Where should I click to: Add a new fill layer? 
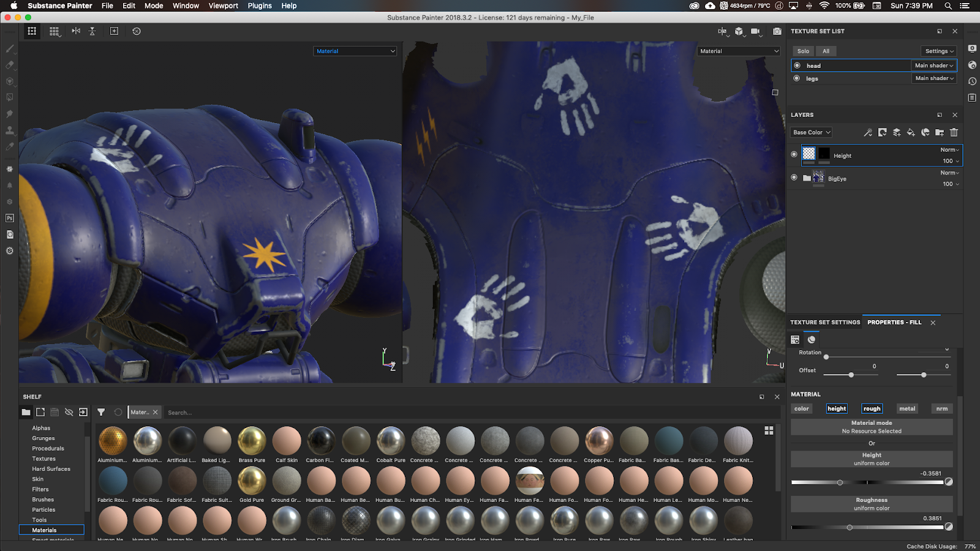[911, 132]
